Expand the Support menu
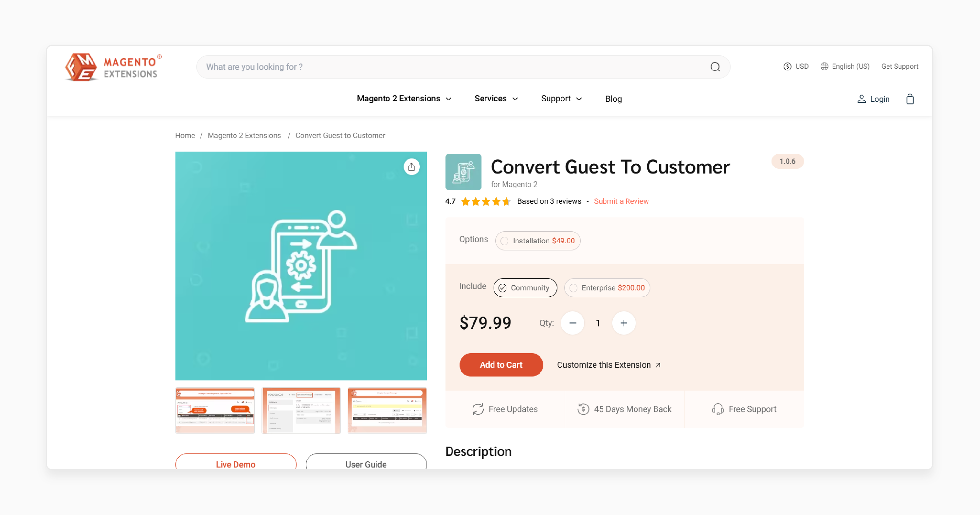The width and height of the screenshot is (980, 515). [x=562, y=99]
